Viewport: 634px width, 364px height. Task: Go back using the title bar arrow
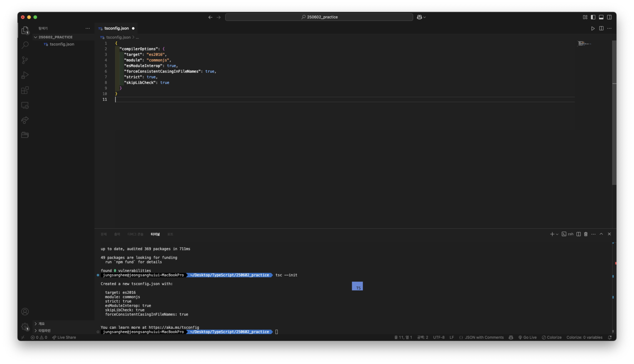[x=210, y=17]
